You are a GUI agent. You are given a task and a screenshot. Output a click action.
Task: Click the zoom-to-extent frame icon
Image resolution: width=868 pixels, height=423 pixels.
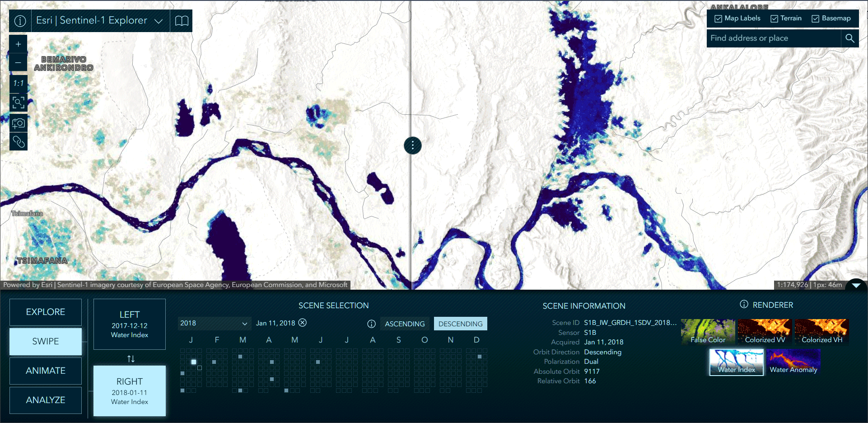coord(18,103)
